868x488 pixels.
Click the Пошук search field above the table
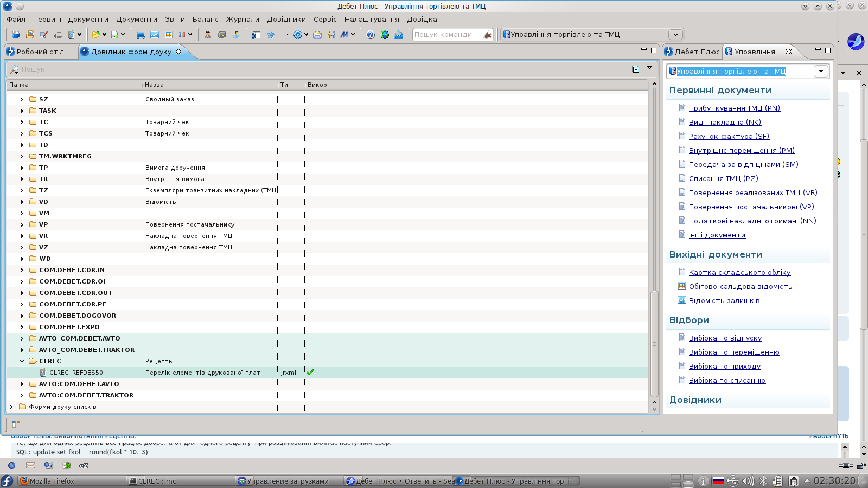tap(320, 69)
